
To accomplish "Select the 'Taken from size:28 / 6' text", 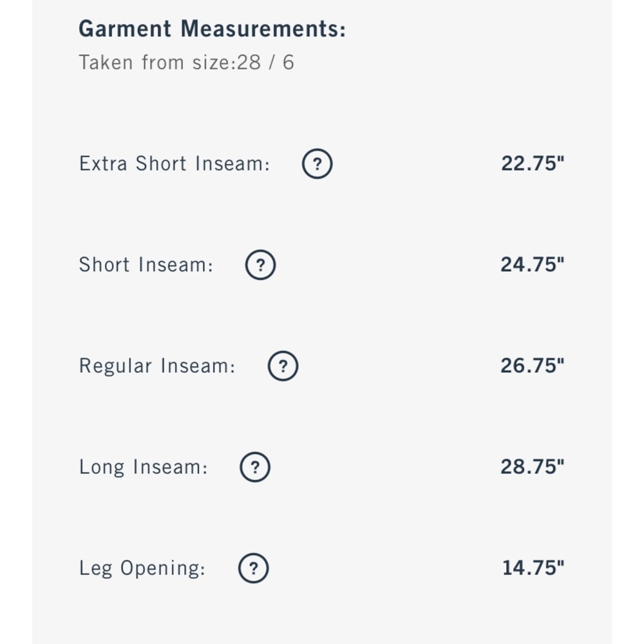I will (x=187, y=62).
